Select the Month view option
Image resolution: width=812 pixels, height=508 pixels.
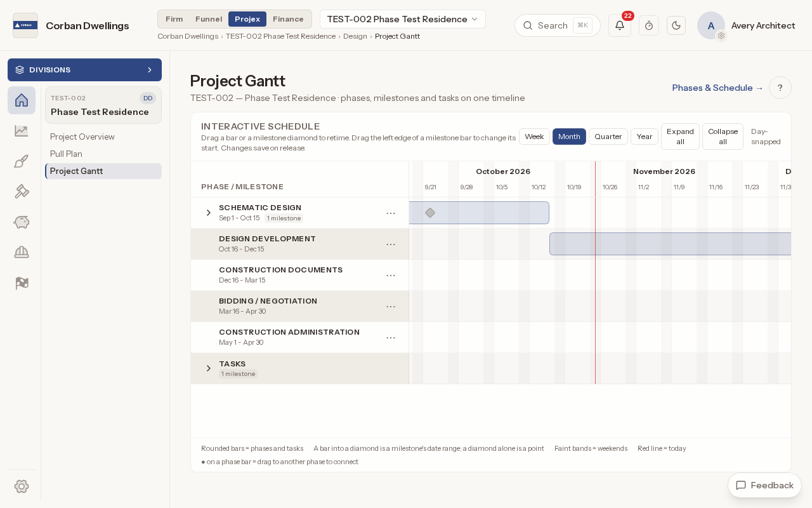click(569, 137)
